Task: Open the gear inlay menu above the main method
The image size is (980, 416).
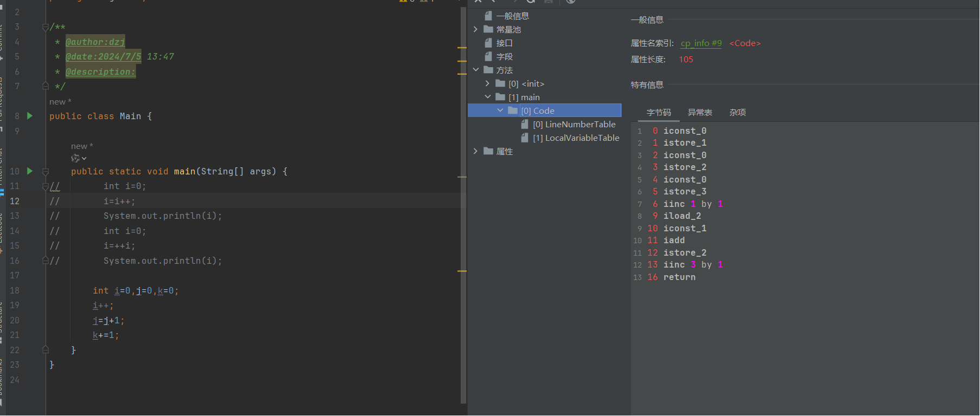Action: click(x=79, y=158)
